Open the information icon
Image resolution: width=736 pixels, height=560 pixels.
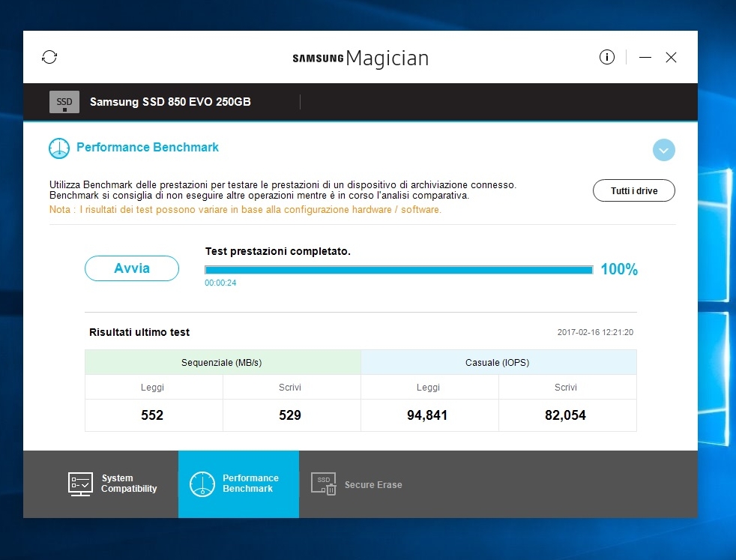point(607,57)
